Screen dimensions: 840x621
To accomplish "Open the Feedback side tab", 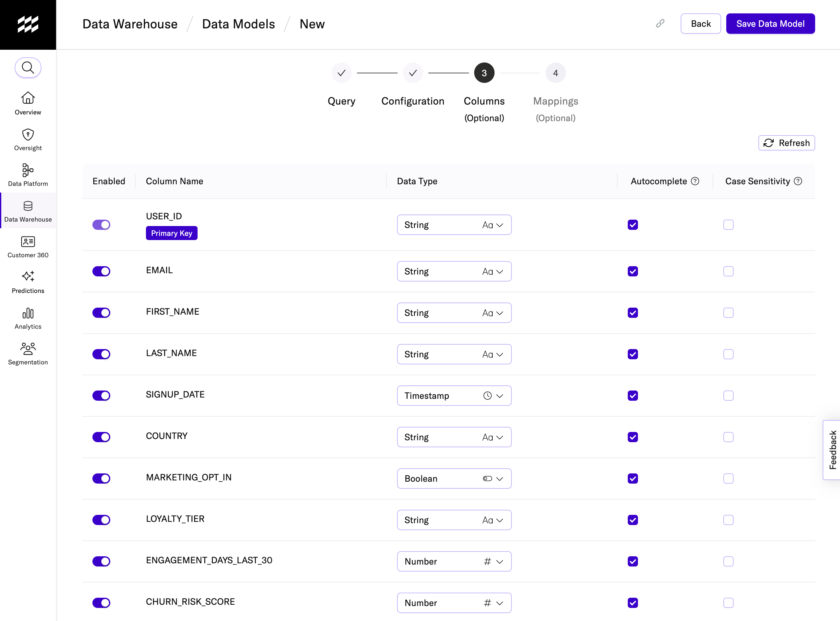I will tap(832, 449).
